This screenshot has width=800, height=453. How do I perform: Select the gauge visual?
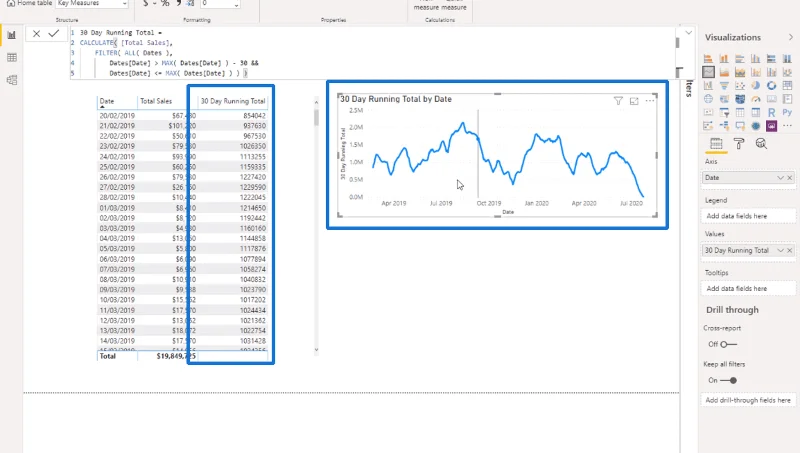point(756,98)
